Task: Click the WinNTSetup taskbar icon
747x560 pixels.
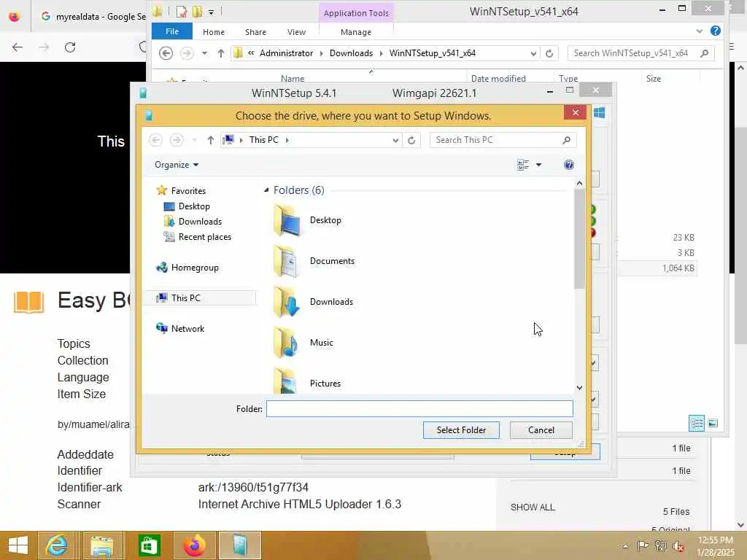Action: pos(240,545)
